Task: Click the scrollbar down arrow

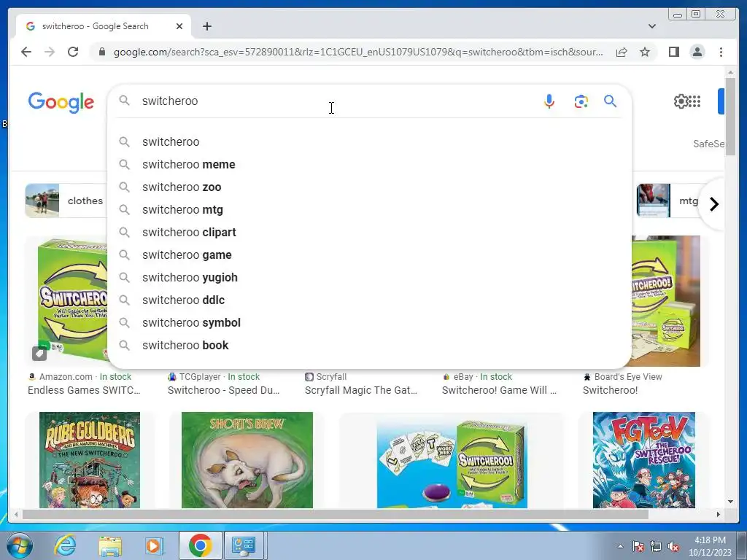Action: (730, 502)
